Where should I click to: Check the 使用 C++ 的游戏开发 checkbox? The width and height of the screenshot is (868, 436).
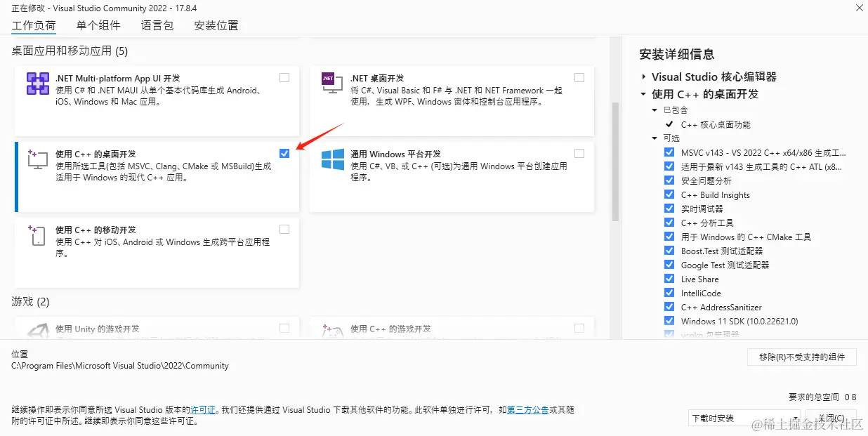click(579, 328)
